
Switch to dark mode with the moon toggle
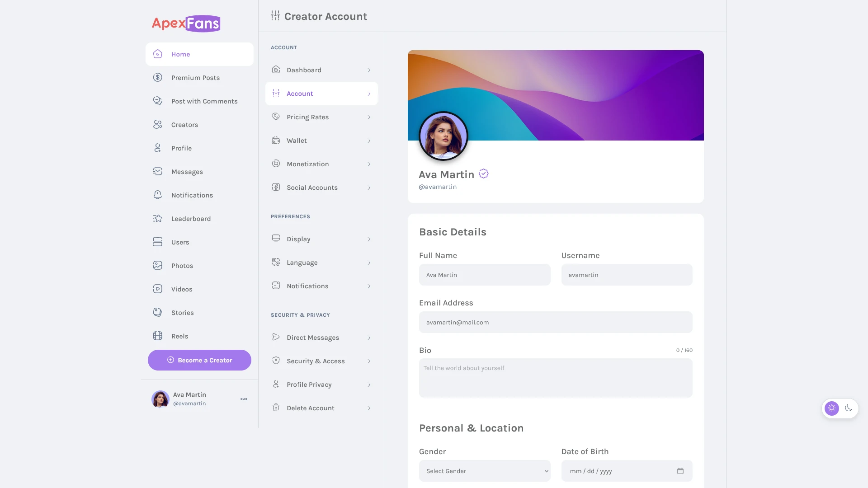point(849,408)
